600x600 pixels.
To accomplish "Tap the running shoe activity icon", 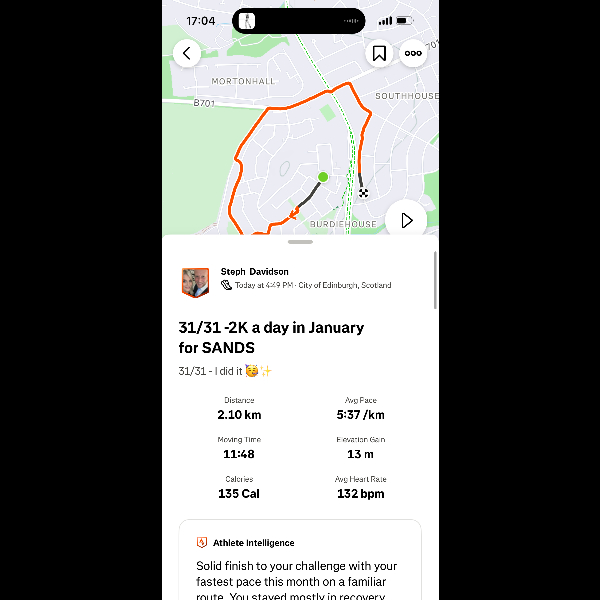I will [226, 285].
